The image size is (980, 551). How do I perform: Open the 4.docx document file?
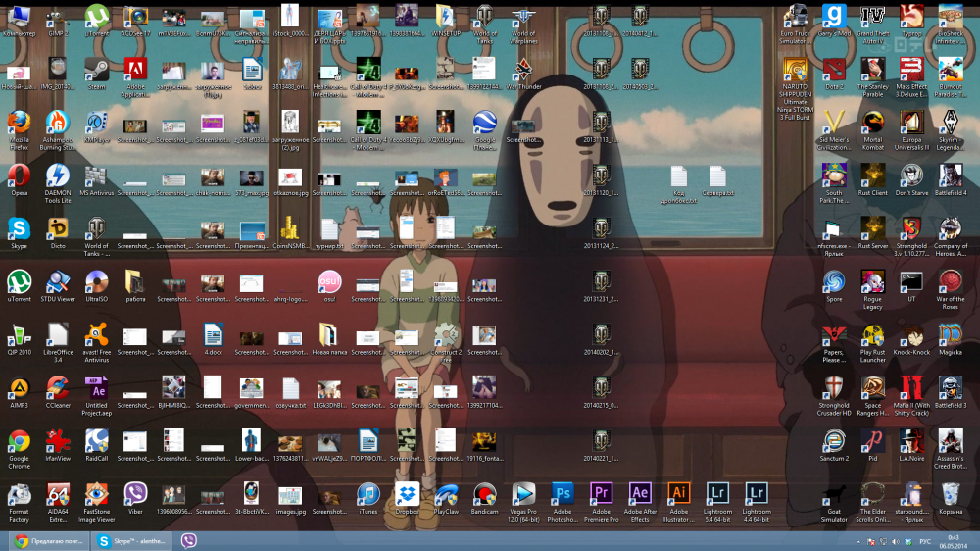[x=213, y=340]
